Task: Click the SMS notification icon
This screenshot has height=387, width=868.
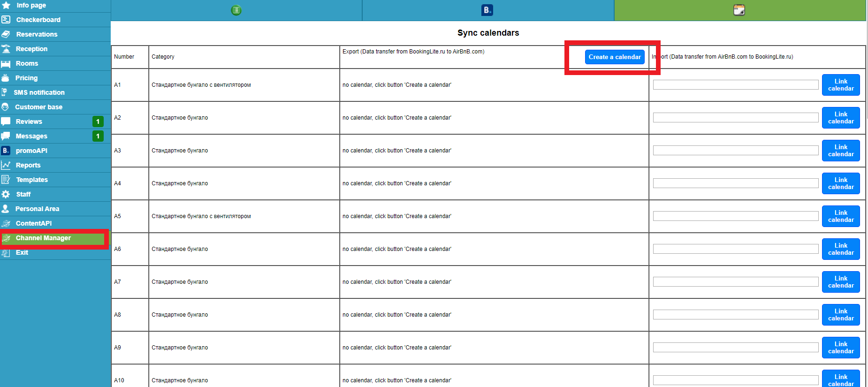Action: [x=5, y=92]
